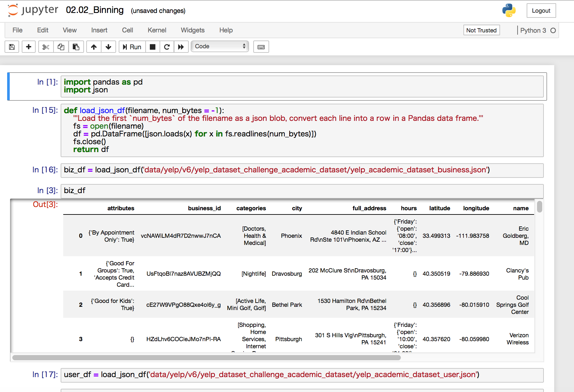Click the business_id column header
This screenshot has width=574, height=392.
204,208
